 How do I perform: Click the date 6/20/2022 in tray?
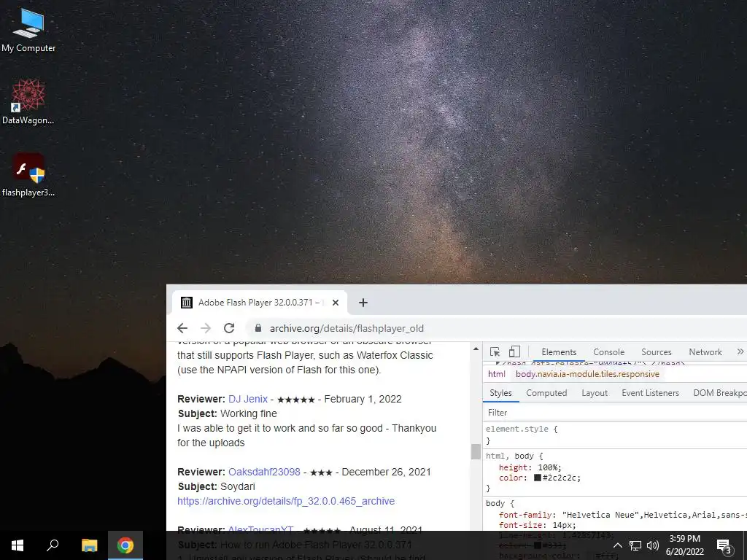click(684, 552)
